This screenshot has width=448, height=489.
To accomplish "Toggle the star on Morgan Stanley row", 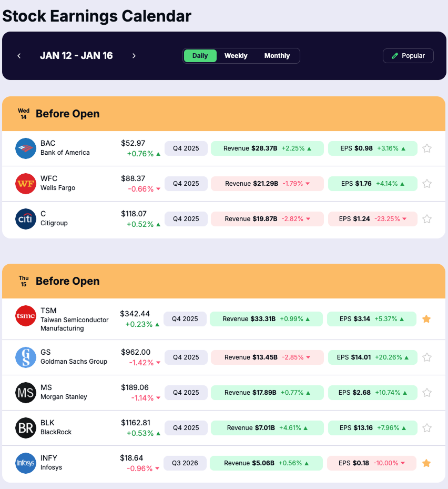I will click(427, 392).
